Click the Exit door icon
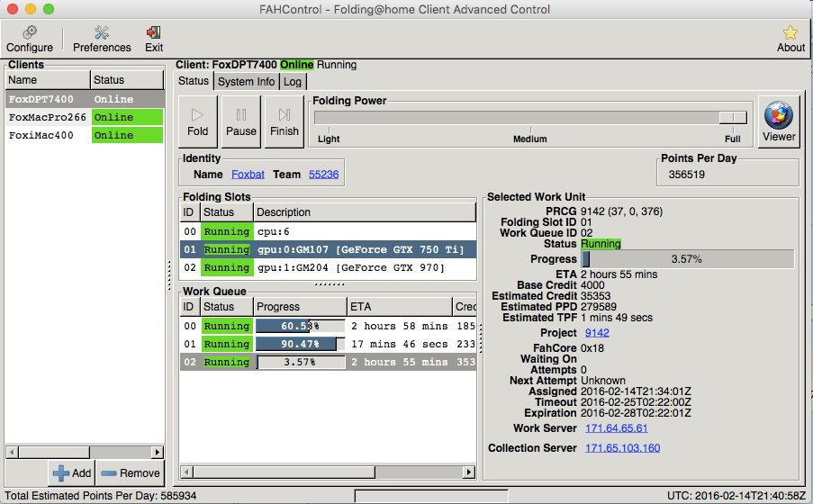This screenshot has height=504, width=813. 153,32
